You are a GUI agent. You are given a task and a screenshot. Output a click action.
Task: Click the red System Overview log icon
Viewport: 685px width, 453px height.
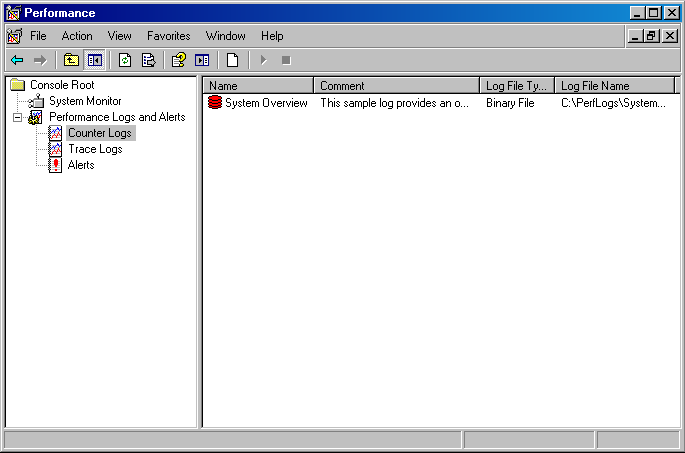pos(215,103)
